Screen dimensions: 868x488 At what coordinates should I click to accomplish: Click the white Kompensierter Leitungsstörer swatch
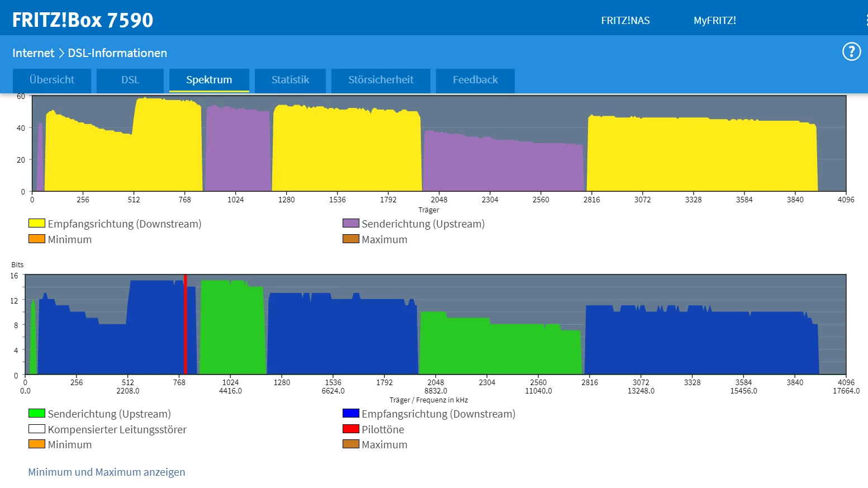37,429
